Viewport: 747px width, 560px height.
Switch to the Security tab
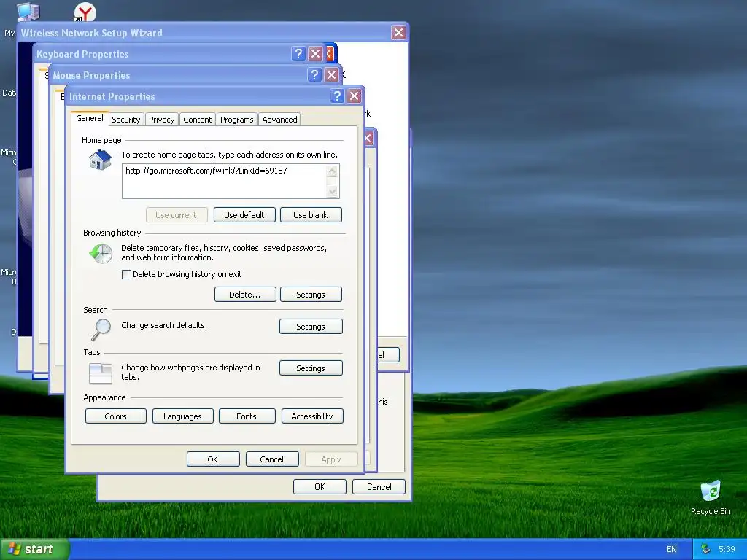125,120
